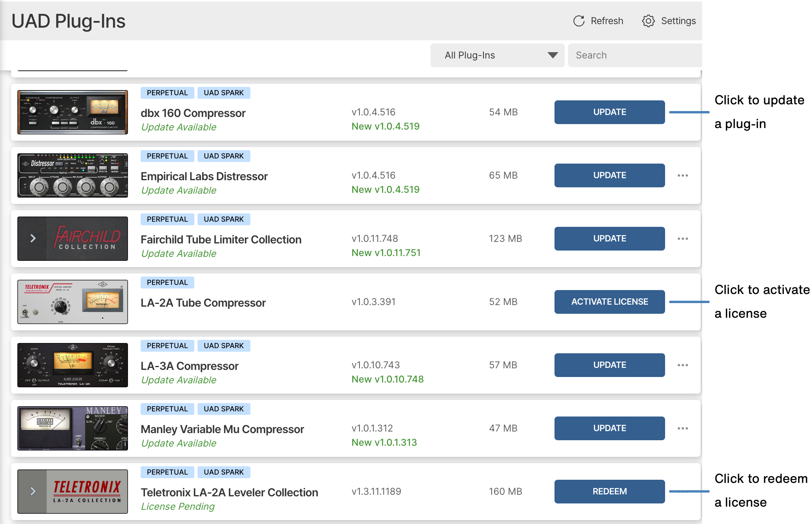Viewport: 812px width, 524px height.
Task: Redeem the Teletronix LA-2A Leveler Collection
Action: click(609, 492)
